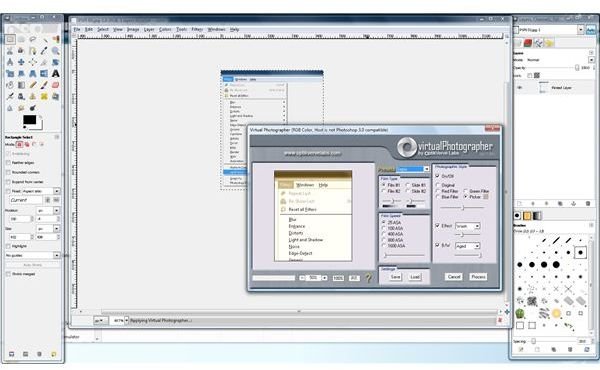
Task: Open the B/W Aged dropdown
Action: click(467, 246)
